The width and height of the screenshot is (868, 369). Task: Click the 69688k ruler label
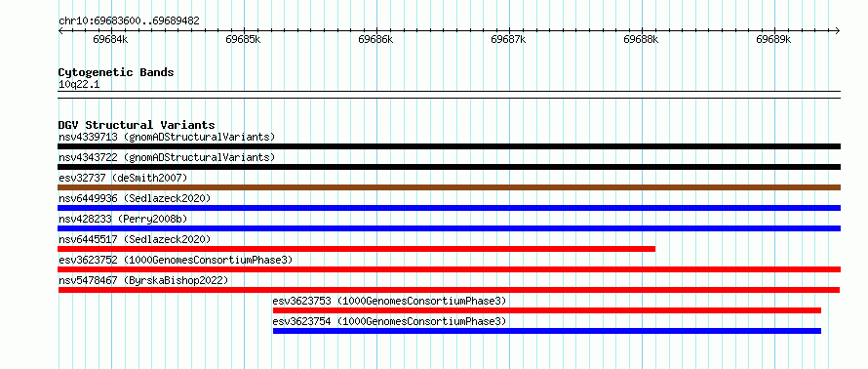click(x=642, y=40)
